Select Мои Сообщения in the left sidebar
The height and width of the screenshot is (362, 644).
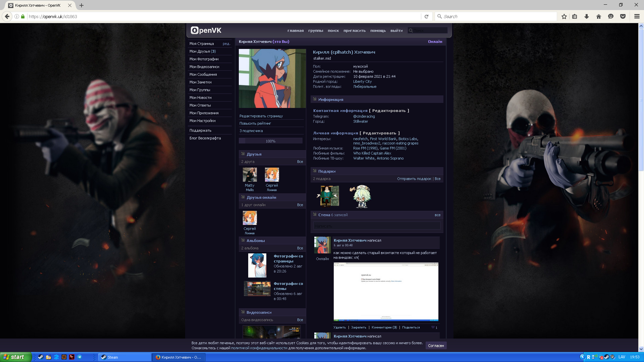203,74
